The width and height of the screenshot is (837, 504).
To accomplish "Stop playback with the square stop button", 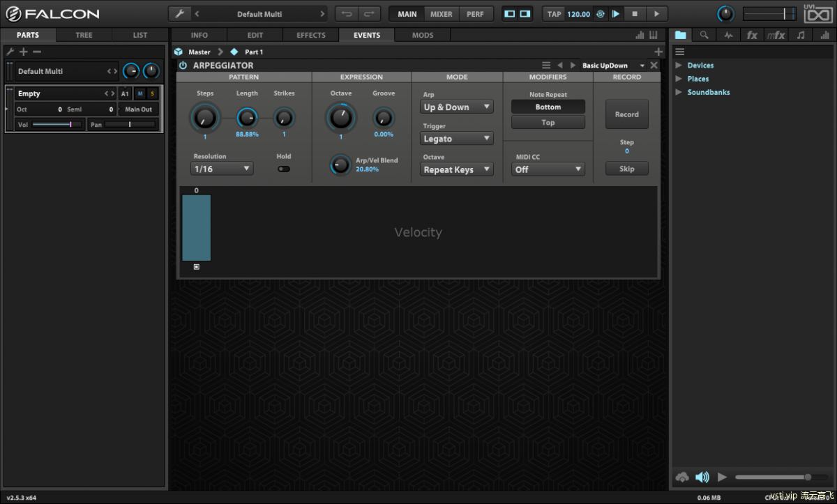I will coord(635,14).
